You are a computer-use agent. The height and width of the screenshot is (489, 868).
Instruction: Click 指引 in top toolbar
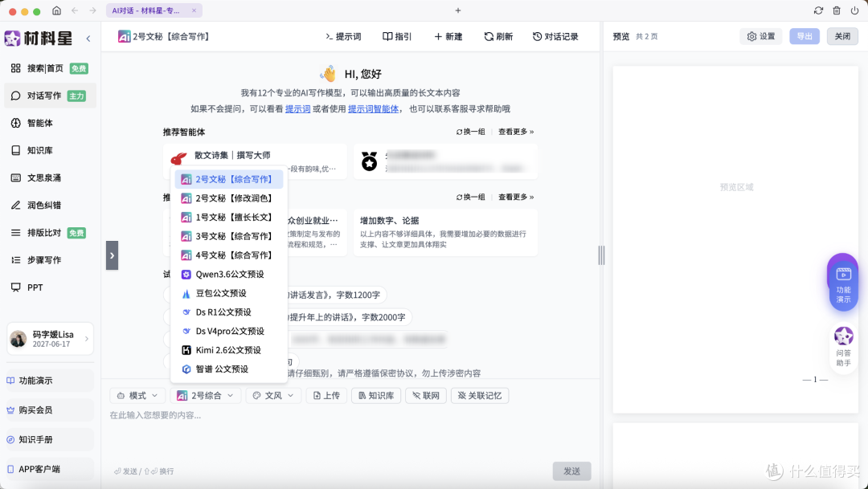click(x=398, y=36)
